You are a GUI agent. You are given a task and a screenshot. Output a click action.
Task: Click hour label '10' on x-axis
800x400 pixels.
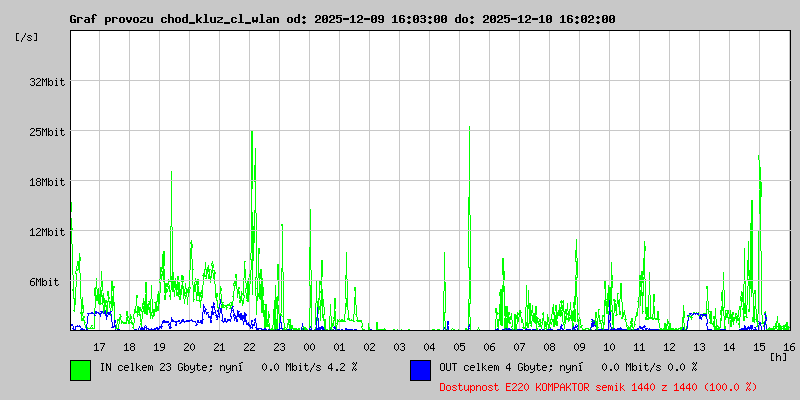[609, 347]
